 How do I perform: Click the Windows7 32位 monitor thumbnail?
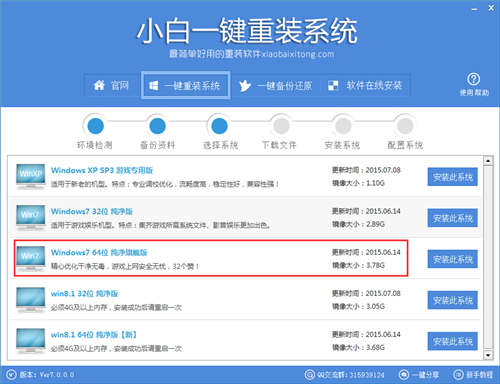pos(31,218)
